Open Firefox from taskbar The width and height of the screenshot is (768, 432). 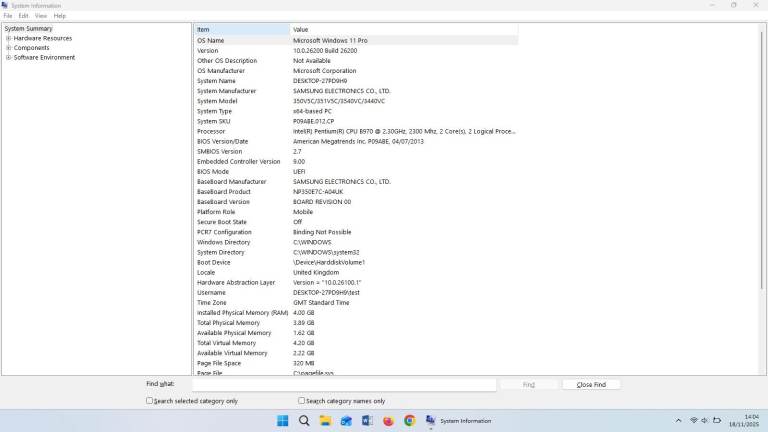point(388,421)
